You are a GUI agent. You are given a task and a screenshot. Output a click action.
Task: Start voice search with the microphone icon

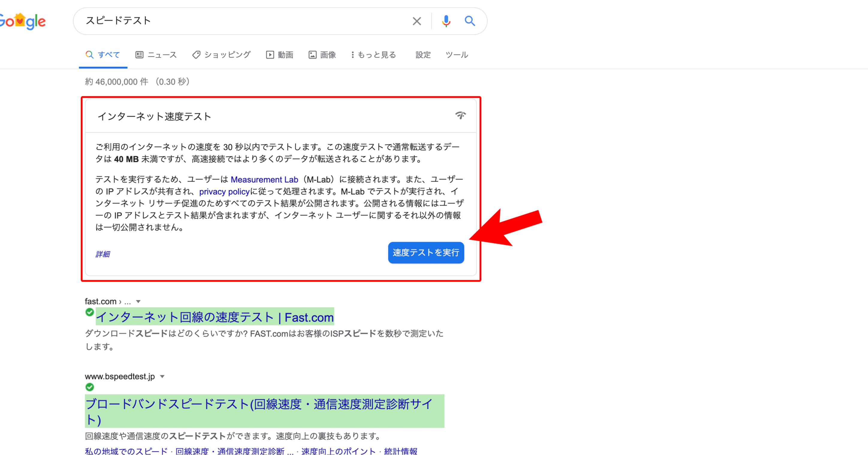(x=446, y=21)
